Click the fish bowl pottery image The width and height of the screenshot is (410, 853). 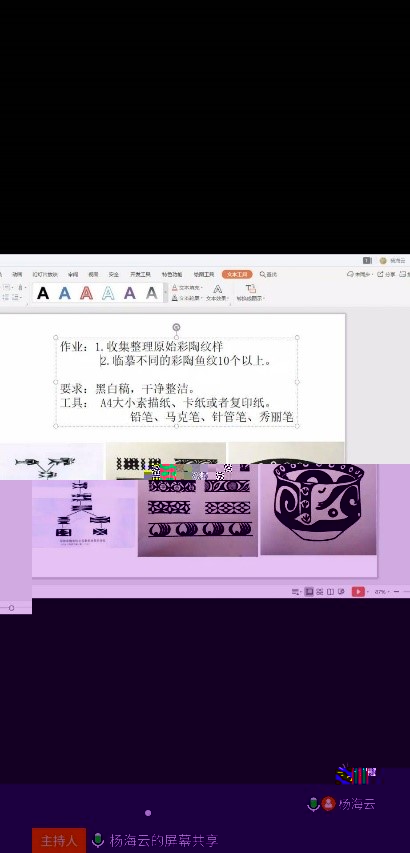[318, 509]
